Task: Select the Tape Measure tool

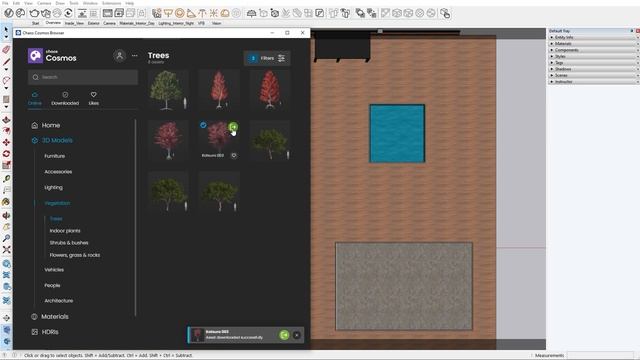Action: [6, 179]
